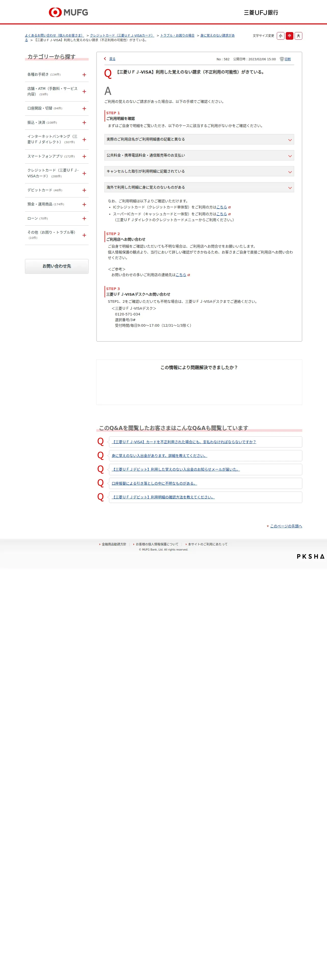Viewport: 327px width, 980px height.
Task: Expand 実際のご利用店名がご利用明細書の記載と異なる section
Action: pyautogui.click(x=199, y=140)
